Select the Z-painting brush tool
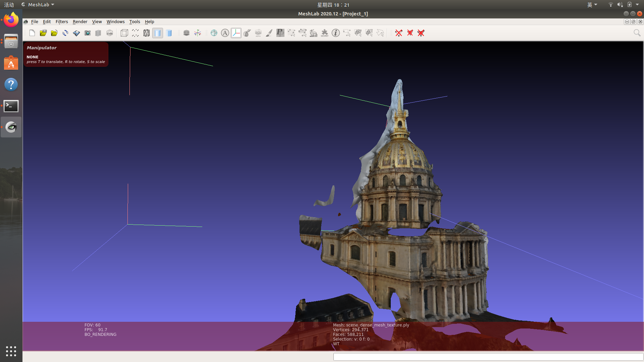 click(269, 33)
